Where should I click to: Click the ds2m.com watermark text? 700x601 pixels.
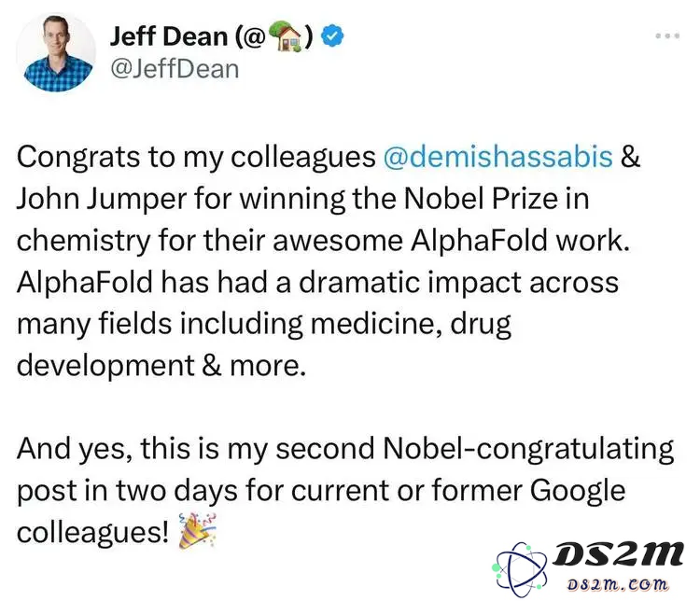(618, 584)
